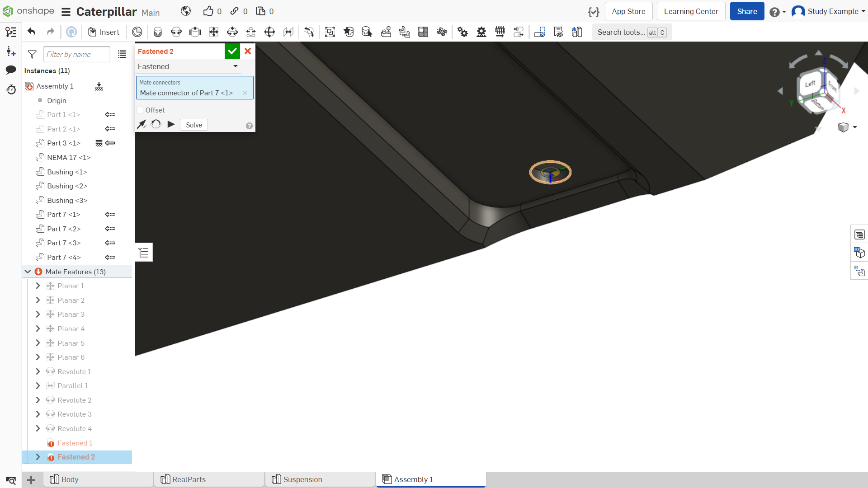The image size is (868, 488).
Task: Expand the Fastened 2 mate
Action: pyautogui.click(x=38, y=457)
